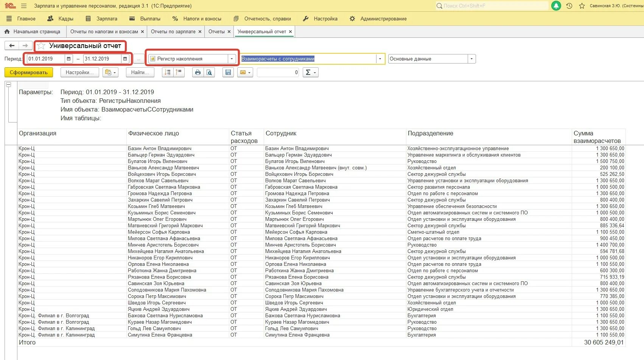Expand all report groups icon
Screen dimensions: 644x360
click(x=168, y=72)
